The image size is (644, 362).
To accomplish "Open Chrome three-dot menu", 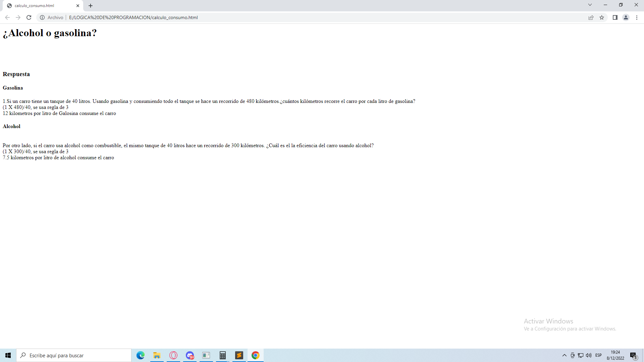I will point(637,17).
